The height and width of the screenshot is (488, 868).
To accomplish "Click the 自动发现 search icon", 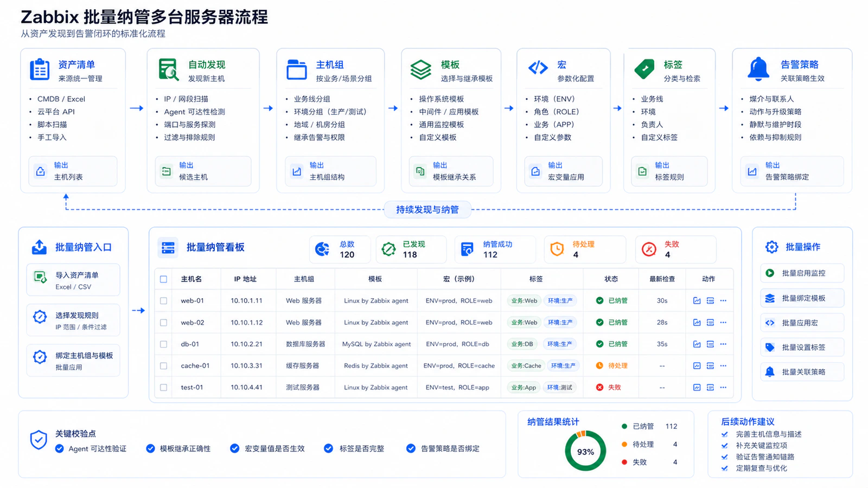I will (168, 69).
